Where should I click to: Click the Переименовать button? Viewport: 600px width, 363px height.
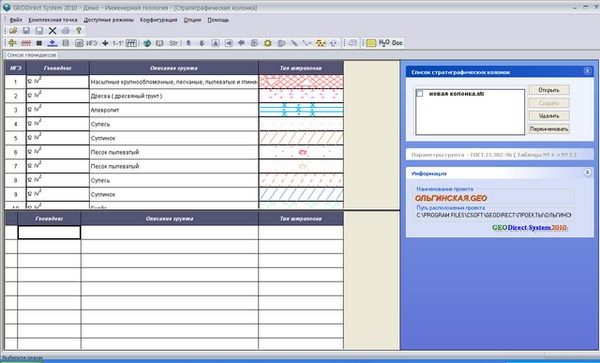(549, 129)
